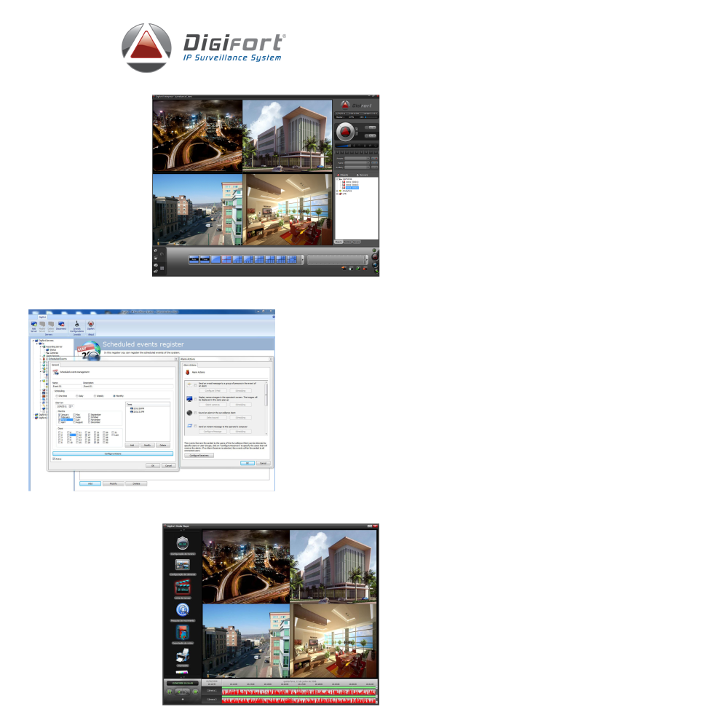Click the reverse play arrow in Media Player

(x=179, y=692)
